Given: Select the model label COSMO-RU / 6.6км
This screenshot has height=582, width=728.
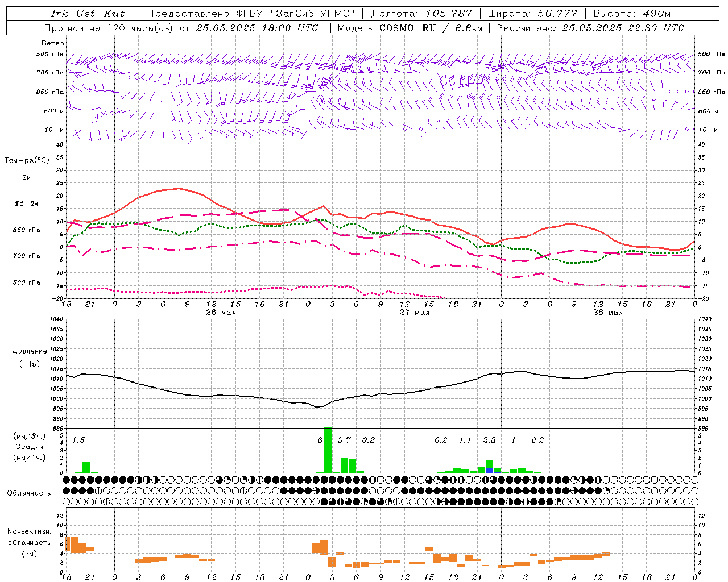Looking at the screenshot, I should (x=431, y=28).
